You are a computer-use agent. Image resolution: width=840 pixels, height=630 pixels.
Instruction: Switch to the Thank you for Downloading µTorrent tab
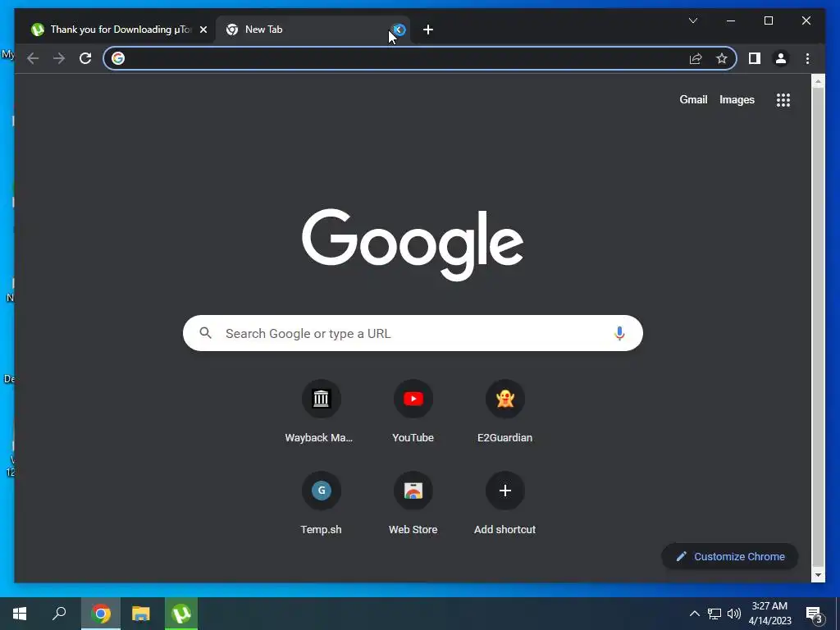pyautogui.click(x=116, y=30)
